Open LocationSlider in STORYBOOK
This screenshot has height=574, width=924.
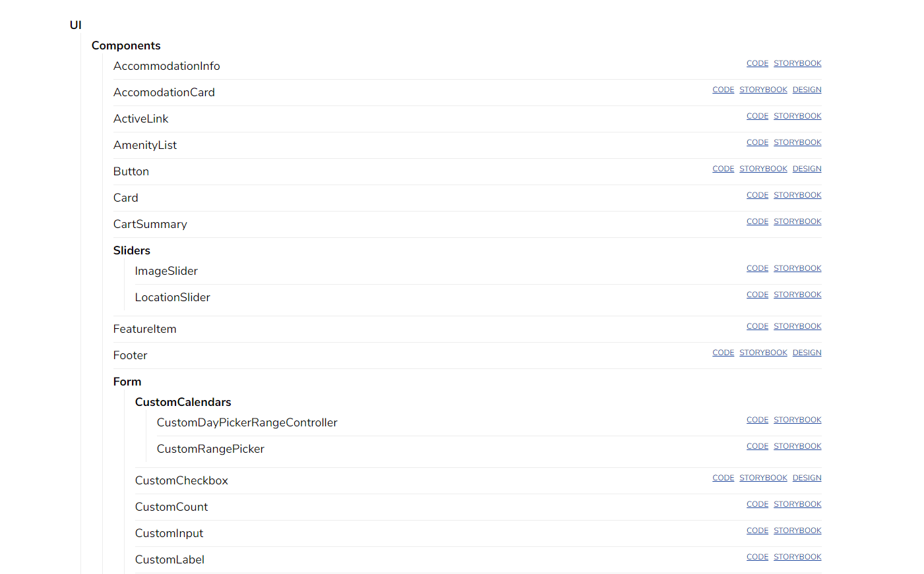(x=797, y=295)
